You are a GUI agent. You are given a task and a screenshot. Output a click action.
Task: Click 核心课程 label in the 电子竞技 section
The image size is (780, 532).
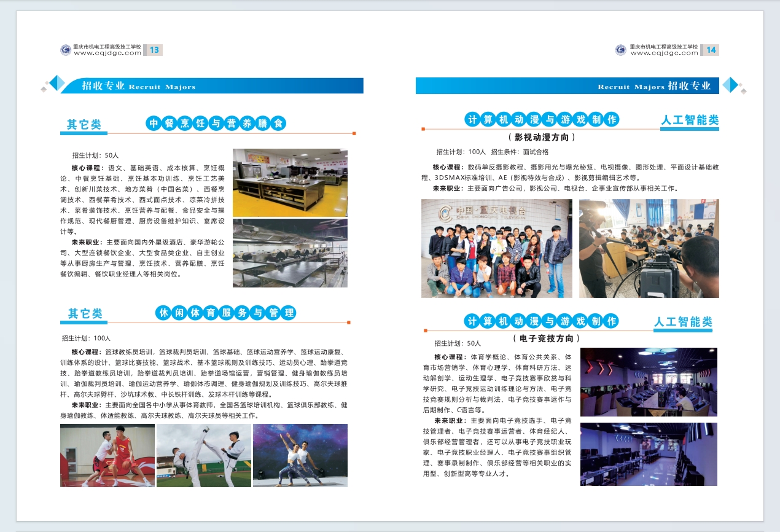click(450, 357)
